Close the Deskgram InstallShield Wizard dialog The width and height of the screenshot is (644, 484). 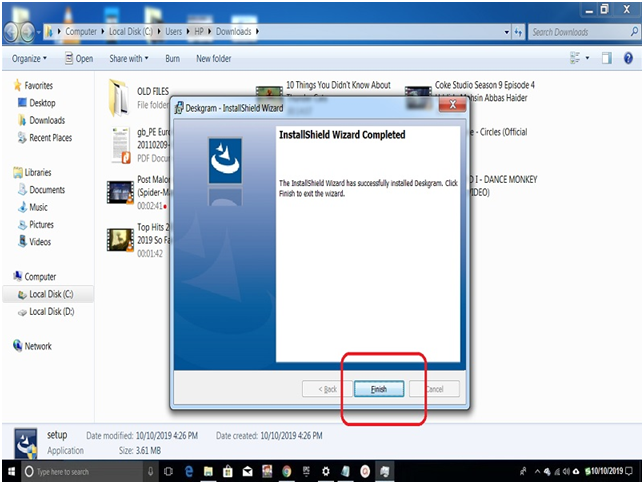point(452,105)
